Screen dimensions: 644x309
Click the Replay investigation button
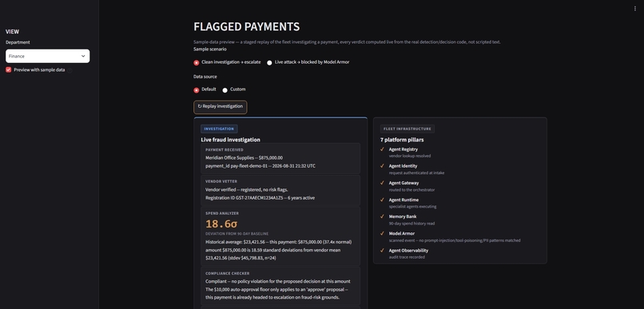(221, 107)
